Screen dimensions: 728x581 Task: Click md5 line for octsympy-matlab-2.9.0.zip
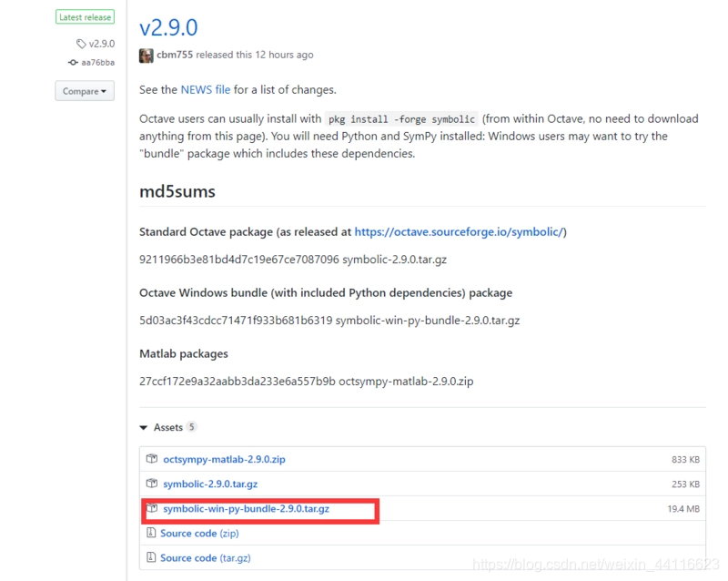tap(307, 382)
